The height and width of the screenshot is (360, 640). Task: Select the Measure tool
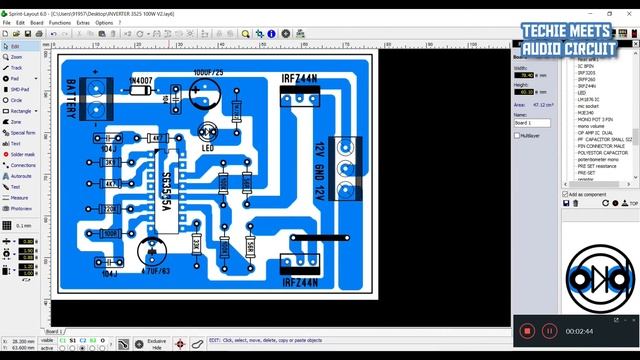16,198
